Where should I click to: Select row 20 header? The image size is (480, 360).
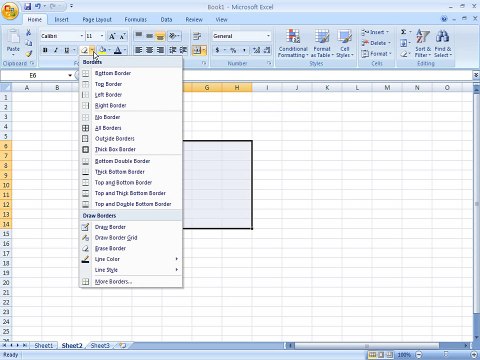[x=6, y=283]
